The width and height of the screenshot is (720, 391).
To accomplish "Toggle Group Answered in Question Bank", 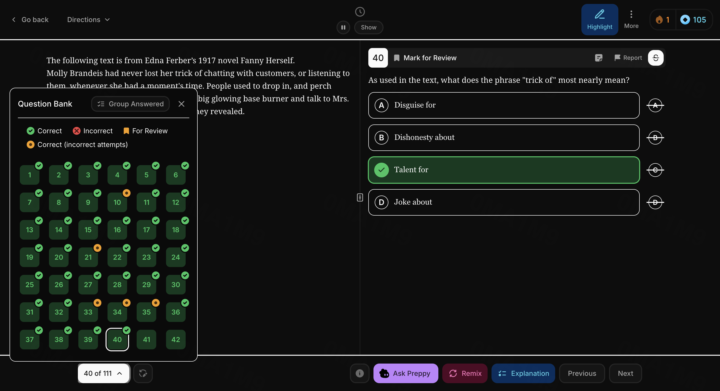I will pyautogui.click(x=130, y=104).
